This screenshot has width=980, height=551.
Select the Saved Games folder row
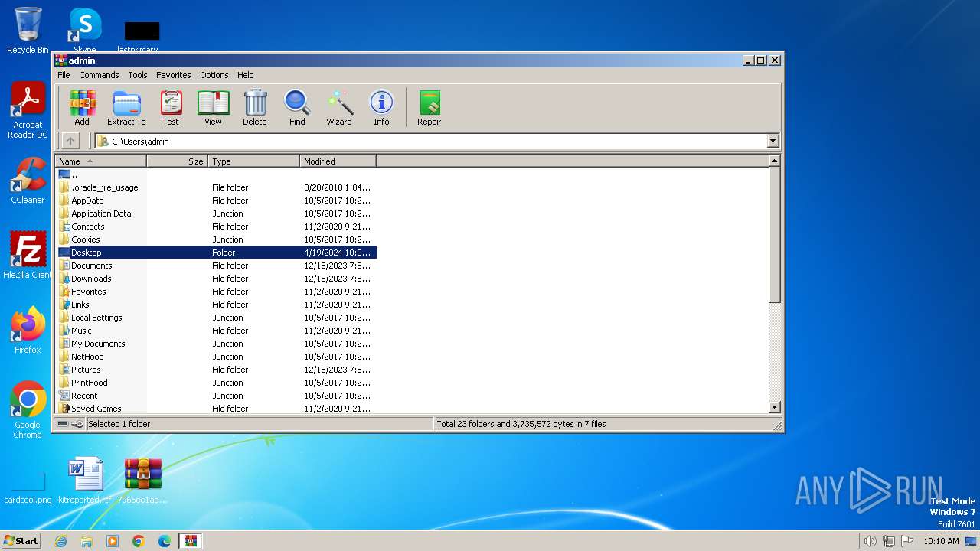click(217, 409)
